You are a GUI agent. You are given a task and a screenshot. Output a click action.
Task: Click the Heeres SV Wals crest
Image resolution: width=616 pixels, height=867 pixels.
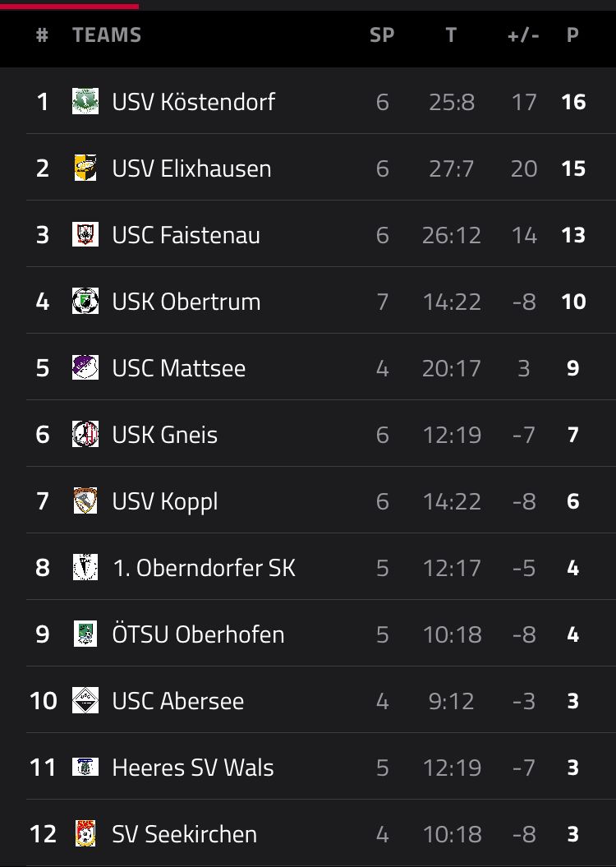pos(85,767)
